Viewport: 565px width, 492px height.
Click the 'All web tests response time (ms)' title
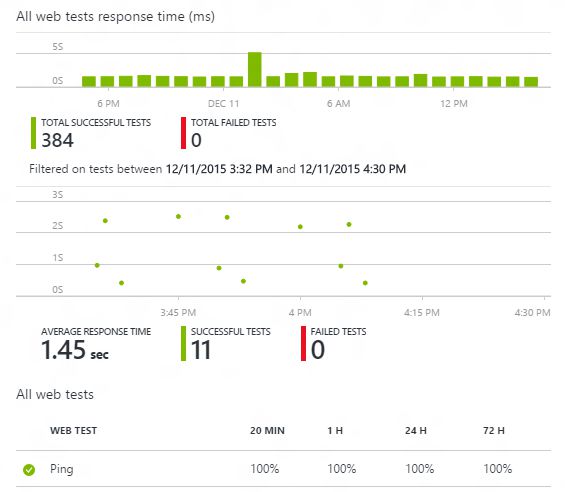tap(116, 17)
